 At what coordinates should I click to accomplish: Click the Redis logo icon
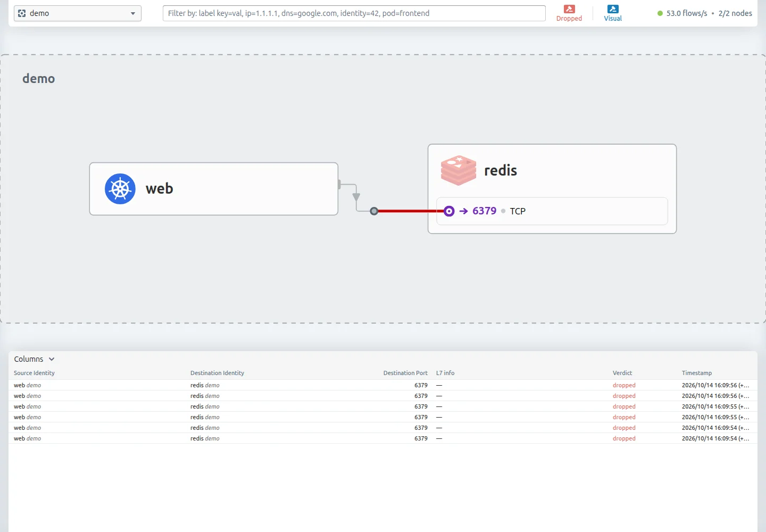[459, 170]
